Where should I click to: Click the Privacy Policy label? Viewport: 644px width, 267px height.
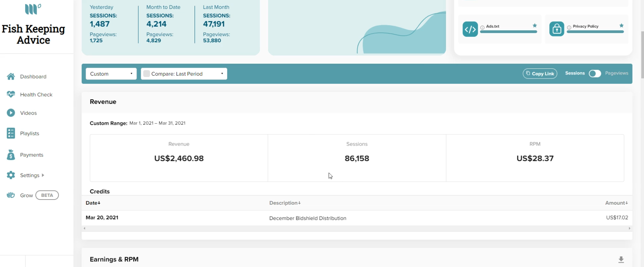585,26
